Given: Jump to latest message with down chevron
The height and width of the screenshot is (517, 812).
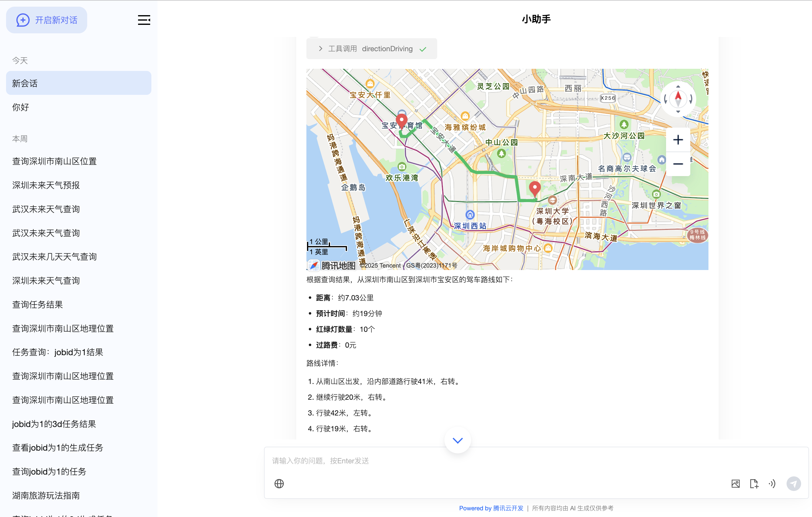Looking at the screenshot, I should [x=457, y=440].
